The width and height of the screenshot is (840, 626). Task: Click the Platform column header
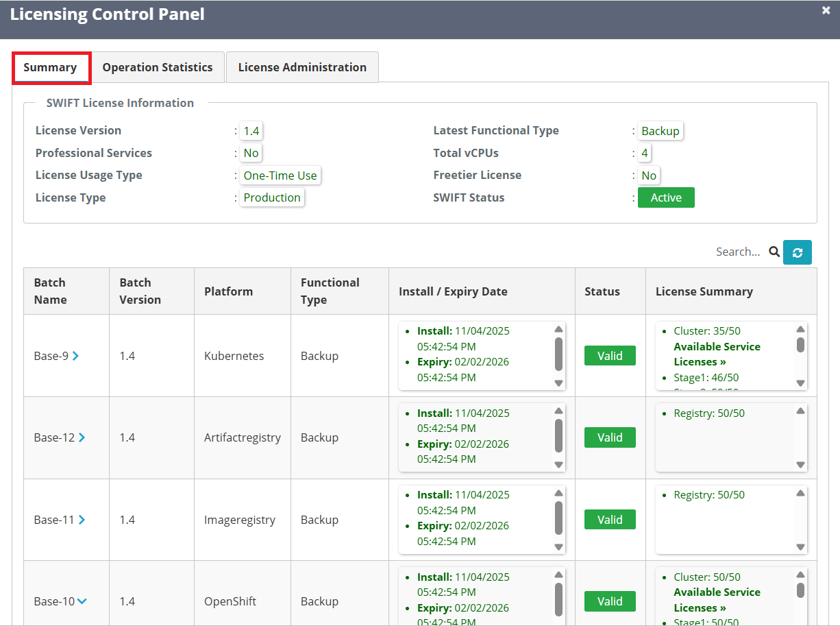click(x=243, y=291)
